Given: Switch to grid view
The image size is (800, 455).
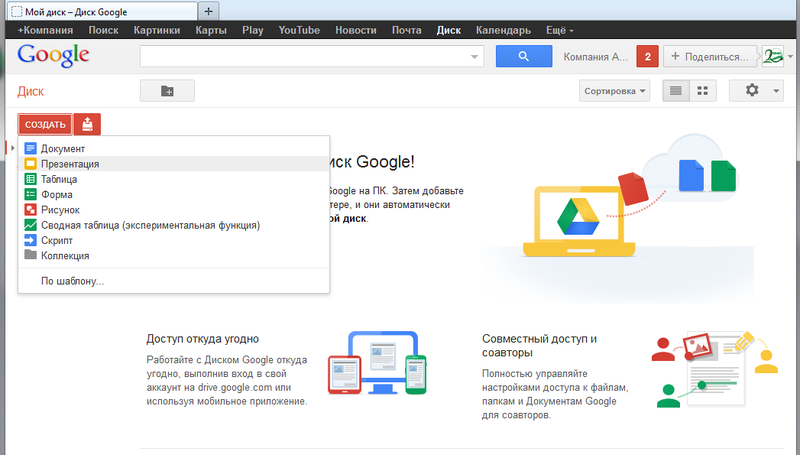Looking at the screenshot, I should pyautogui.click(x=703, y=91).
